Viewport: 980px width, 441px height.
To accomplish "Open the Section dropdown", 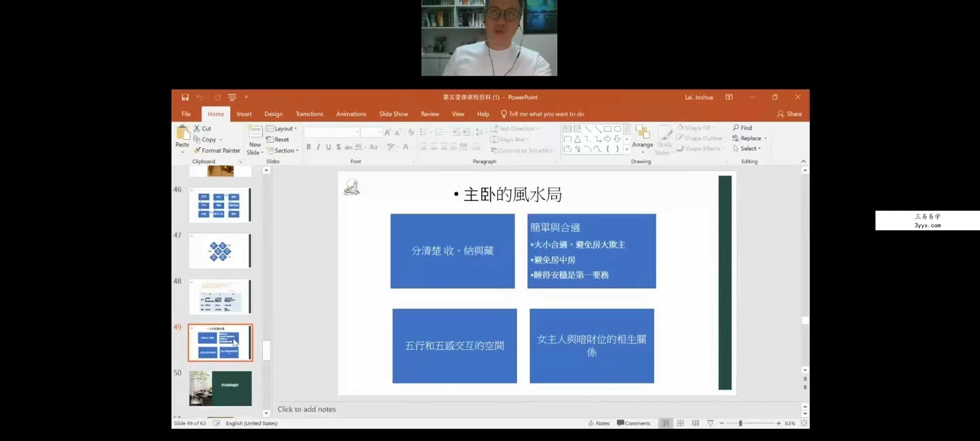I will [x=283, y=150].
